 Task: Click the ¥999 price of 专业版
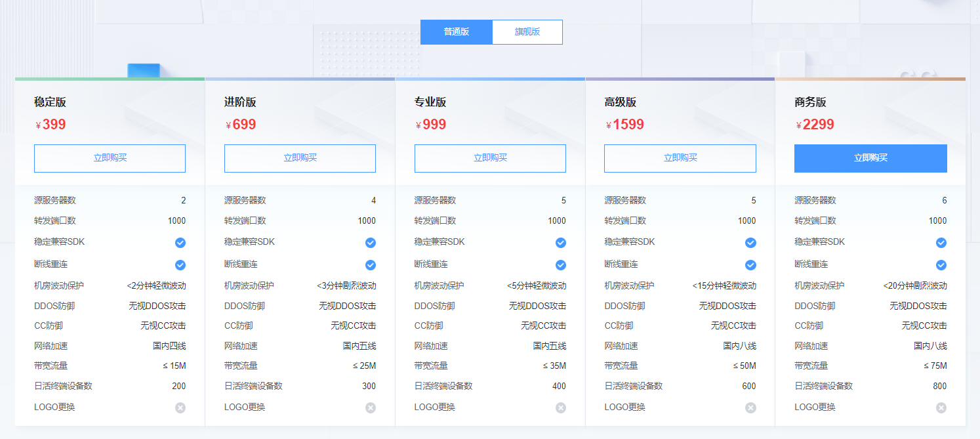coord(431,125)
